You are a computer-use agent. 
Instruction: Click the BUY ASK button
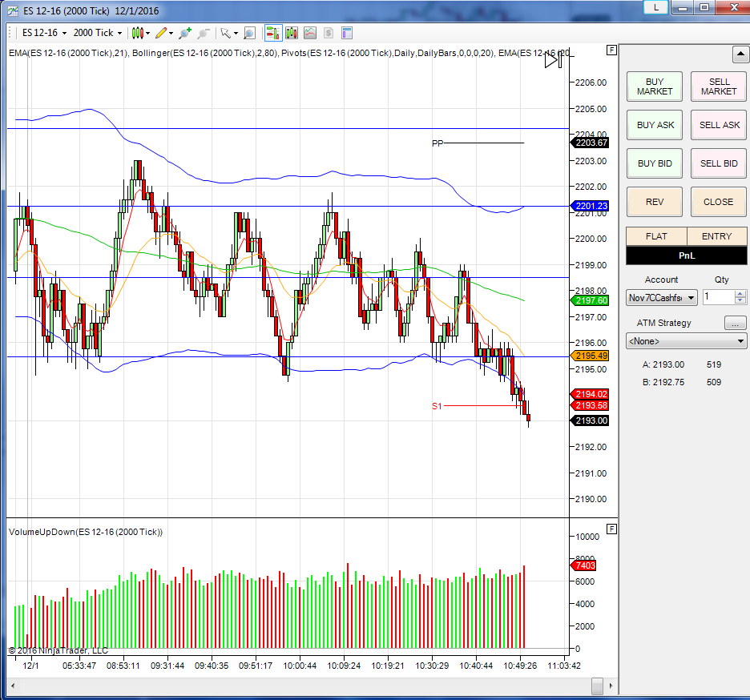click(655, 125)
